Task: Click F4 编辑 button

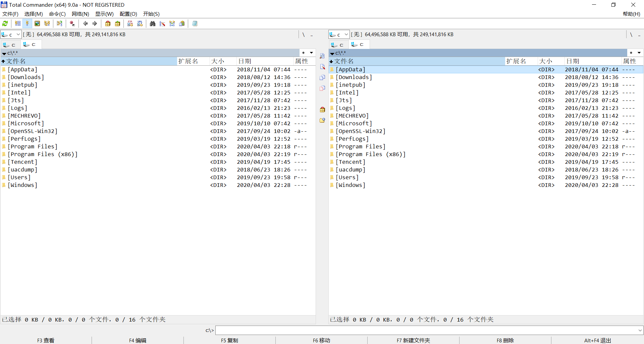Action: point(138,340)
